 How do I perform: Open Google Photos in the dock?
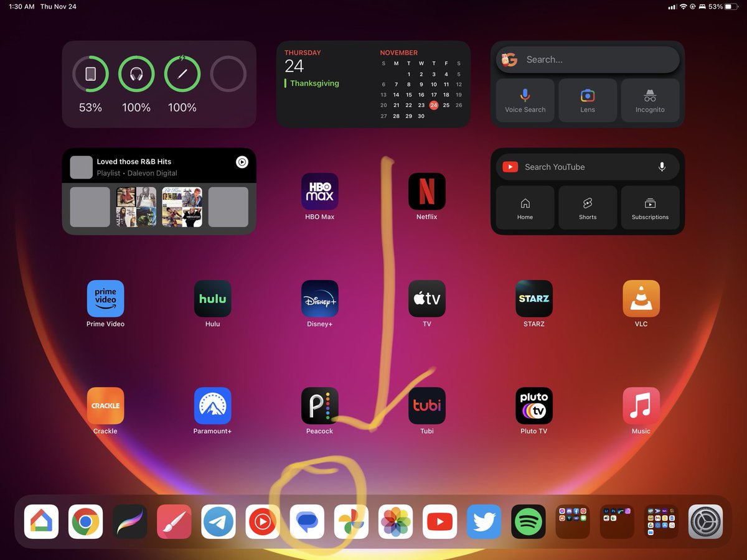tap(351, 521)
